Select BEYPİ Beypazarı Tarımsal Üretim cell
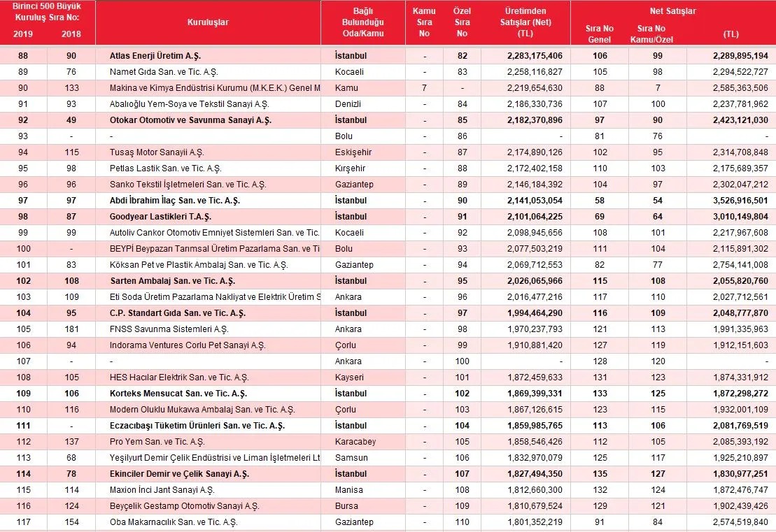 click(x=215, y=249)
